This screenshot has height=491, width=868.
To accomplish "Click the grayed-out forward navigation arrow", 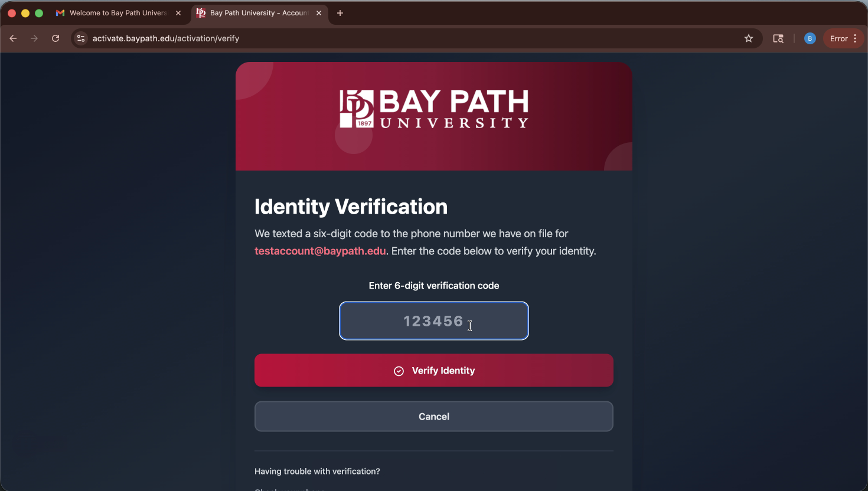I will [34, 38].
